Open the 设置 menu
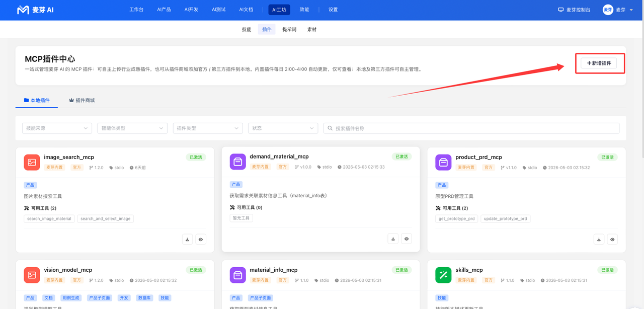Viewport: 644px width, 309px height. click(333, 10)
